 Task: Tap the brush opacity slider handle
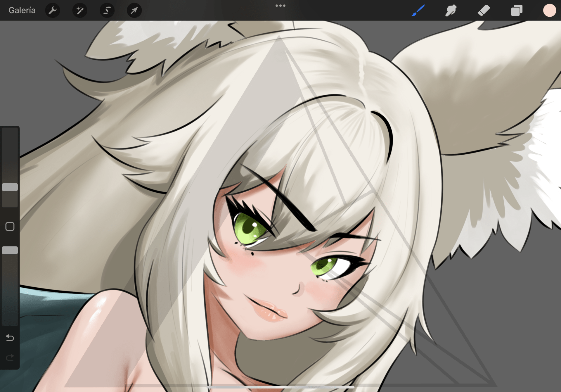tap(10, 250)
